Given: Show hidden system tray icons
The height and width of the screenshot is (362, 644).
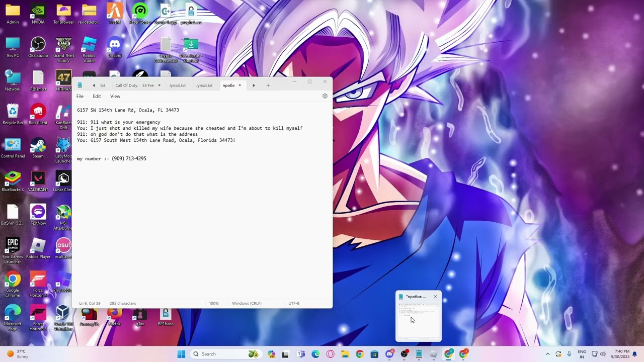Looking at the screenshot, I should (x=547, y=354).
